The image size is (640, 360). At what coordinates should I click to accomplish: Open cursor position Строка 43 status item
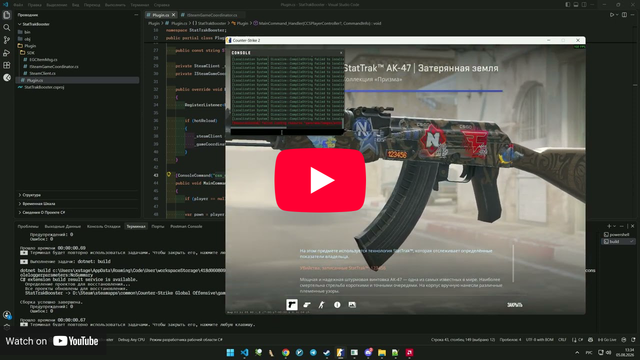463,340
